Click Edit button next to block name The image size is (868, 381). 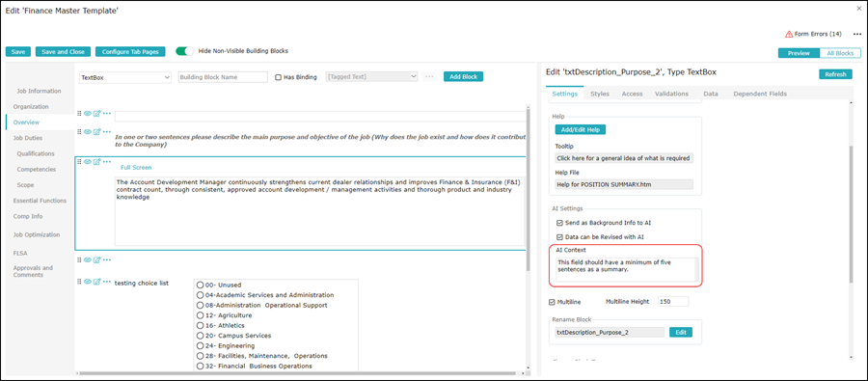coord(681,332)
